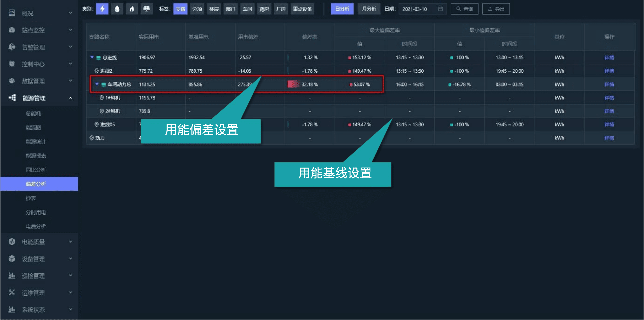This screenshot has height=320, width=644.
Task: Select the water drop category icon
Action: (x=117, y=9)
